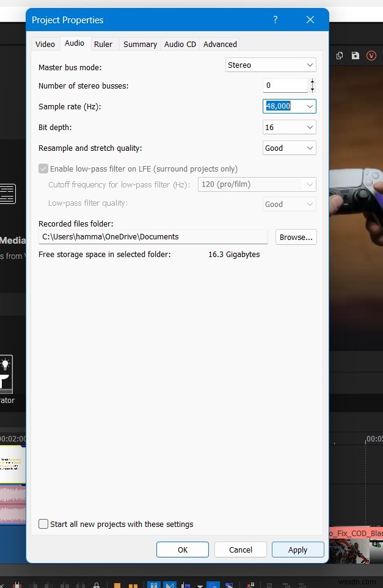The width and height of the screenshot is (383, 588).
Task: Click the question mark help button
Action: tap(275, 20)
